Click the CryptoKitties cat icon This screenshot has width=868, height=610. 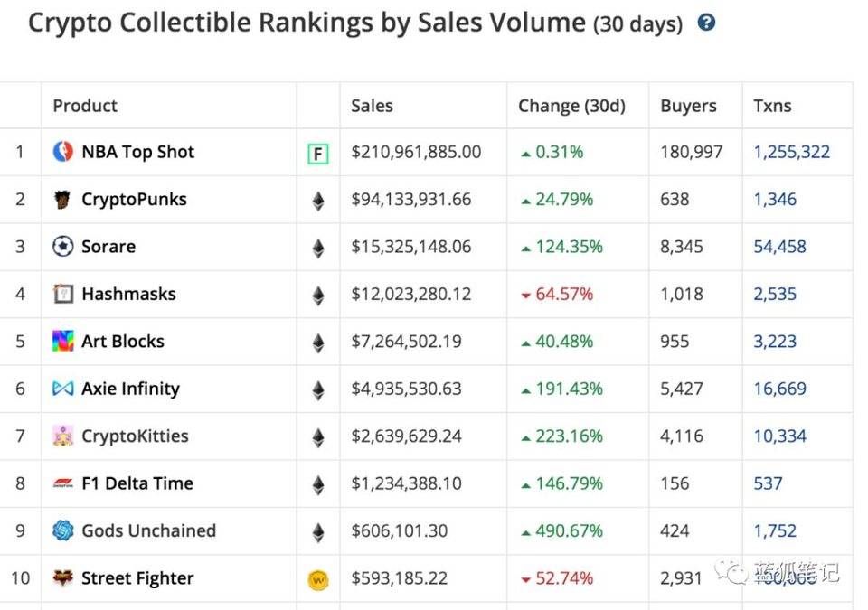[x=62, y=436]
